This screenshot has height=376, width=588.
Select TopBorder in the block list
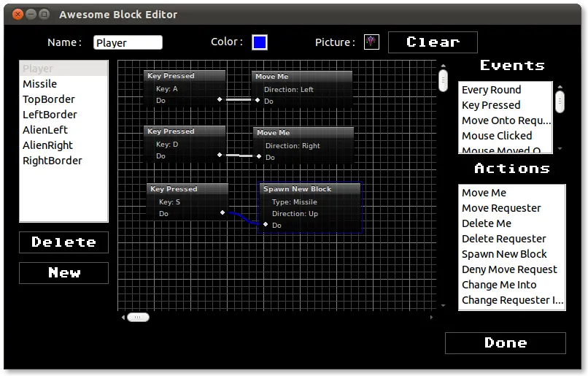click(63, 99)
